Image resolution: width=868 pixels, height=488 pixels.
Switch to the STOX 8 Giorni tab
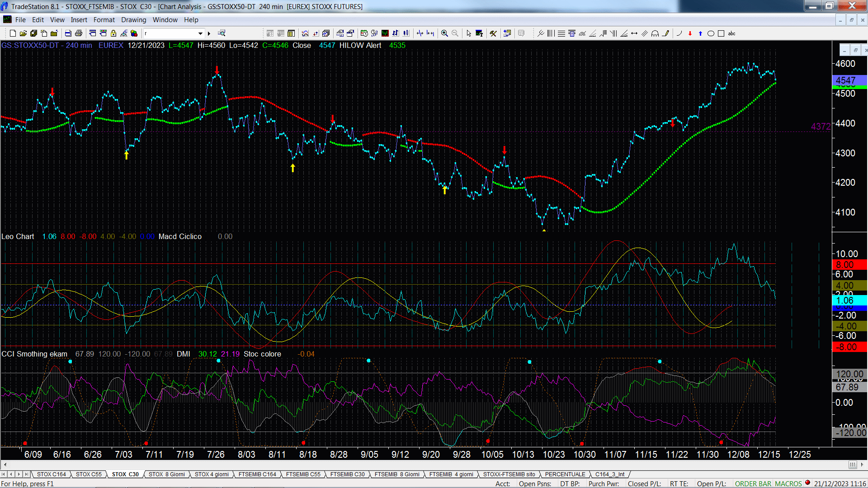click(x=166, y=474)
